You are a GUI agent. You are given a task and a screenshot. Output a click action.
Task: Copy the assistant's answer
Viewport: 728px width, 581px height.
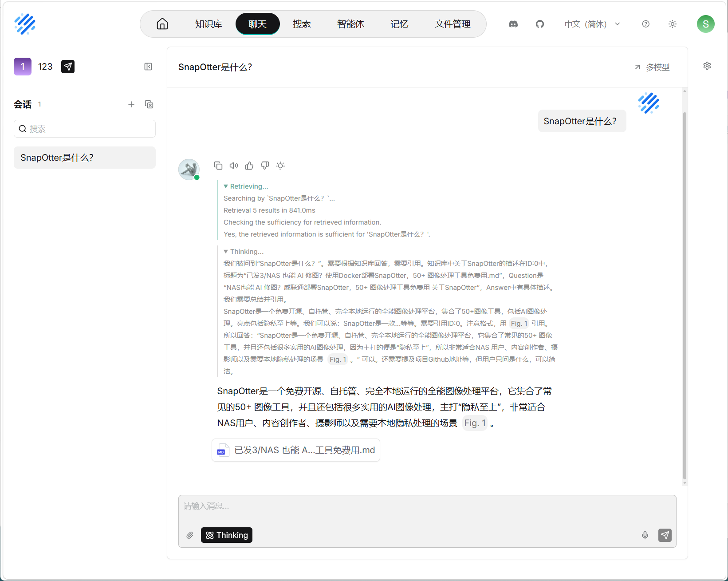click(218, 166)
